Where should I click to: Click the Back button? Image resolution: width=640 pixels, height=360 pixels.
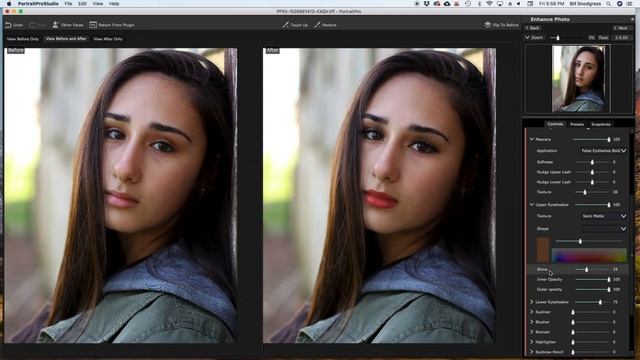(x=533, y=28)
